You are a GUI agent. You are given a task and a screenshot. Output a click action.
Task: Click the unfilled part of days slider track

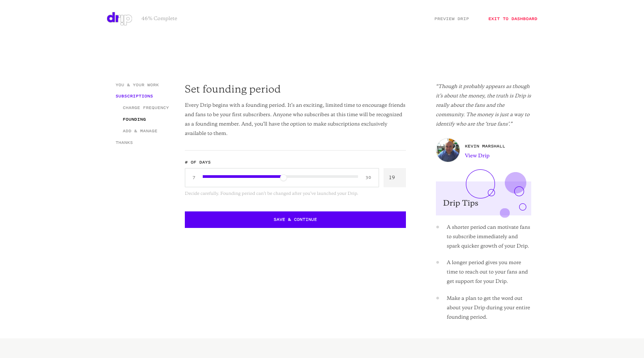click(x=322, y=177)
